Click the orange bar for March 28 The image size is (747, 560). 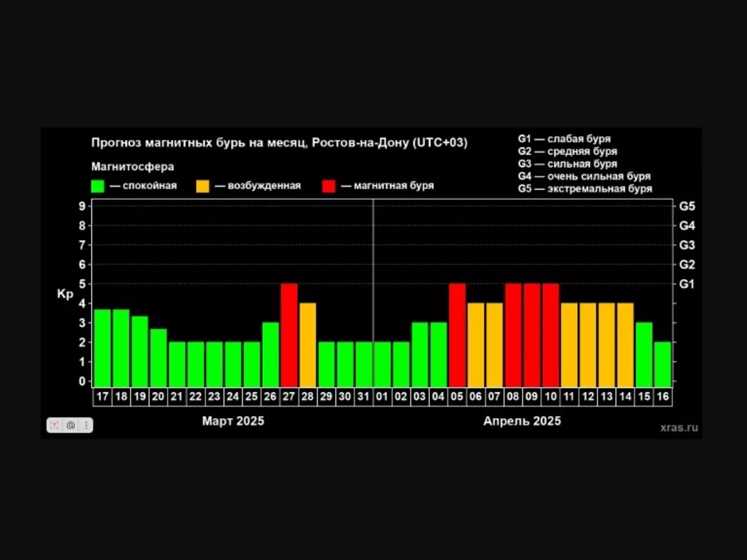(x=308, y=345)
